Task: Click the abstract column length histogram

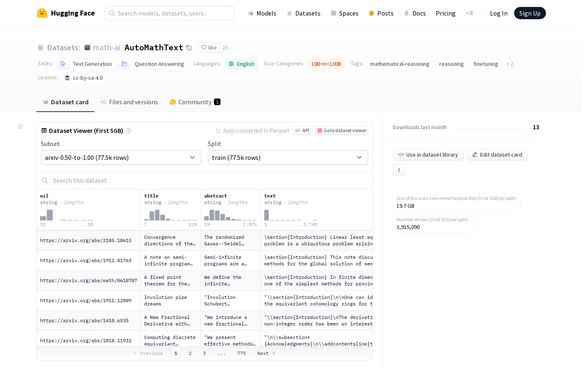Action: (x=231, y=215)
